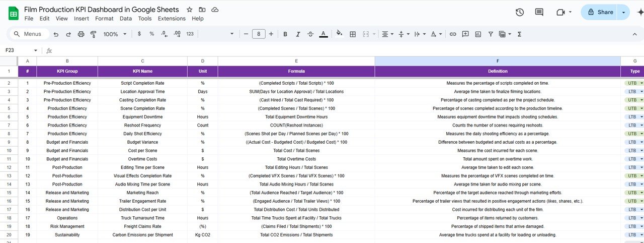Open the Gemini sparkle icon
Viewport: 644px width, 243px height.
[640, 13]
